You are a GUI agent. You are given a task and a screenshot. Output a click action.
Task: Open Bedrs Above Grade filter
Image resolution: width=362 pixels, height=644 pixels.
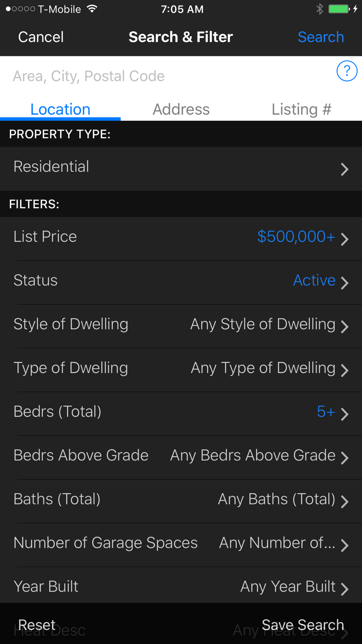point(181,456)
